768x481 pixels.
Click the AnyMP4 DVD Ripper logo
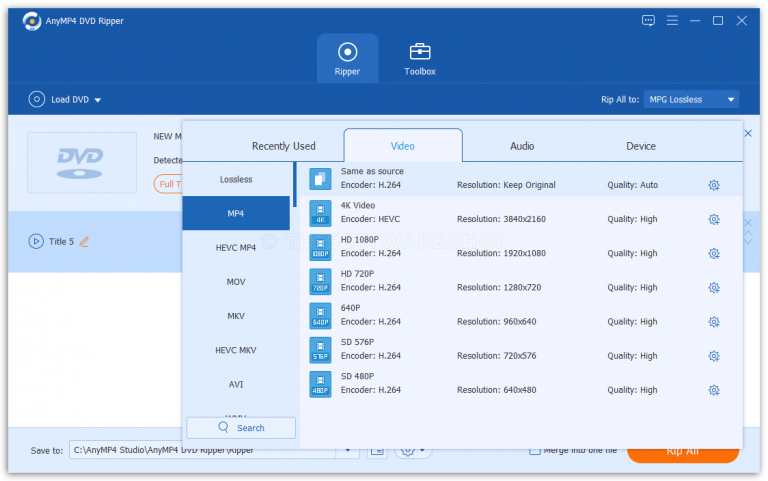[x=32, y=21]
